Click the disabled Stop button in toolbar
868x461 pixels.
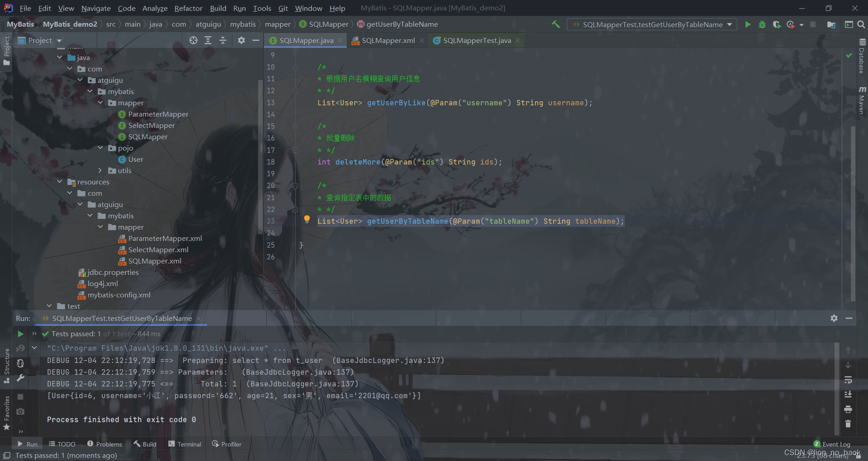click(813, 24)
